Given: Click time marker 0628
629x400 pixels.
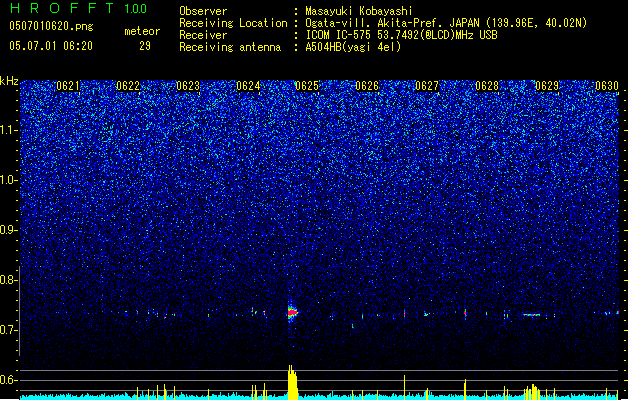Looking at the screenshot, I should coord(487,86).
